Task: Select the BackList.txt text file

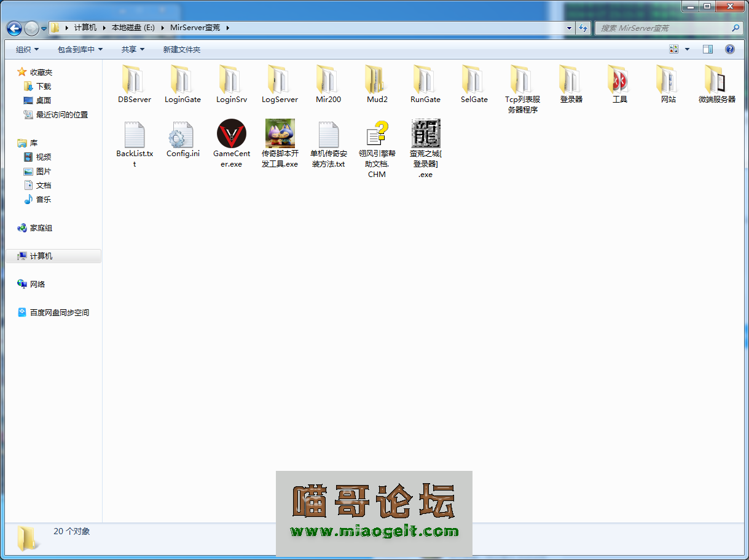Action: (134, 133)
